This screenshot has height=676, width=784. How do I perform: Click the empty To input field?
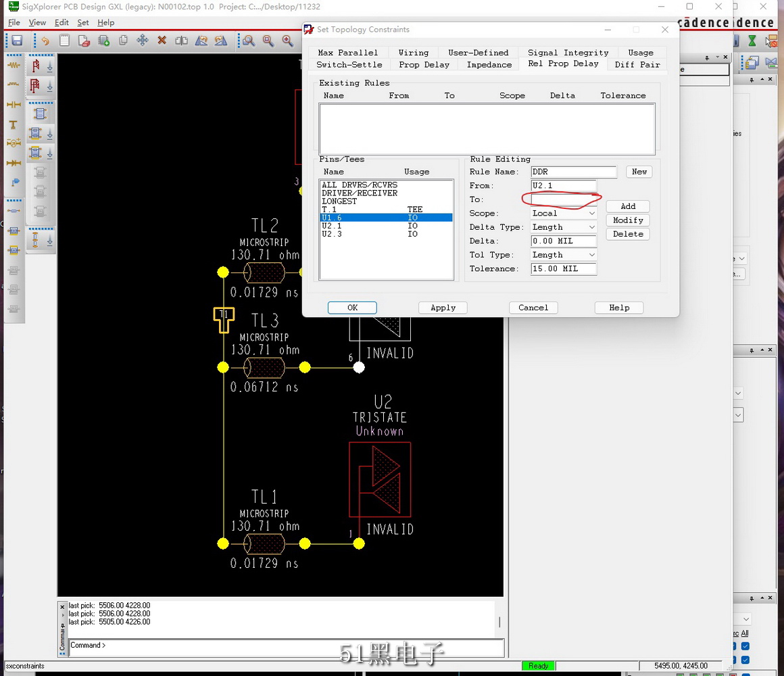pos(564,199)
